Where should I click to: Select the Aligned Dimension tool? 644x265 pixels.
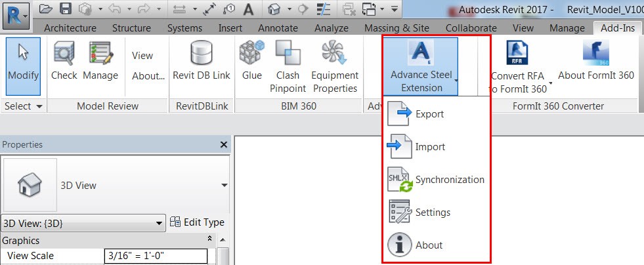[x=210, y=9]
